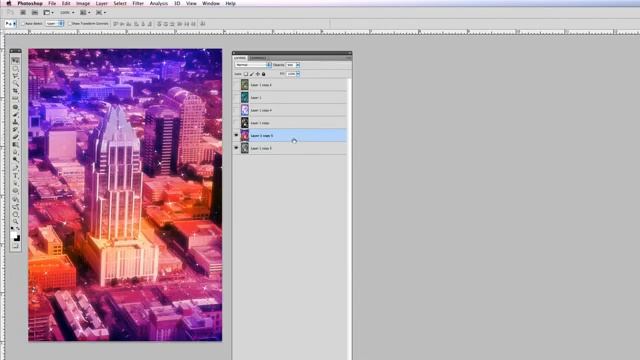Viewport: 640px width, 360px height.
Task: Select the Move tool in toolbox
Action: point(16,60)
